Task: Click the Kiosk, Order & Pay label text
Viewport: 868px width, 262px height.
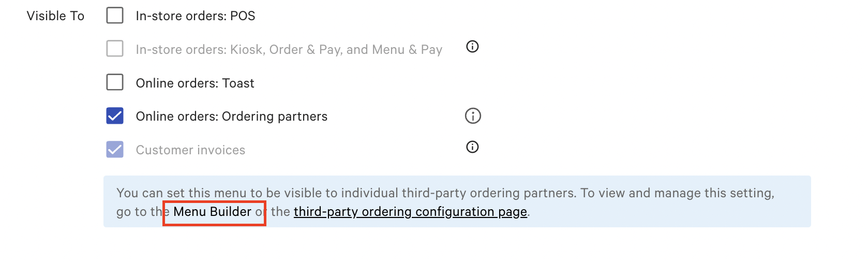Action: (289, 50)
